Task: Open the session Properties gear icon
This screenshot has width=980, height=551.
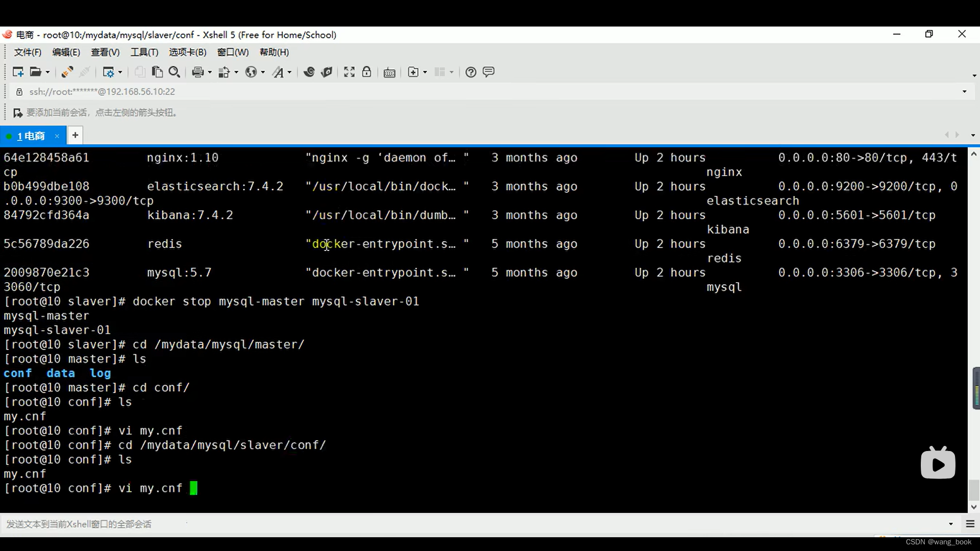Action: (x=108, y=72)
